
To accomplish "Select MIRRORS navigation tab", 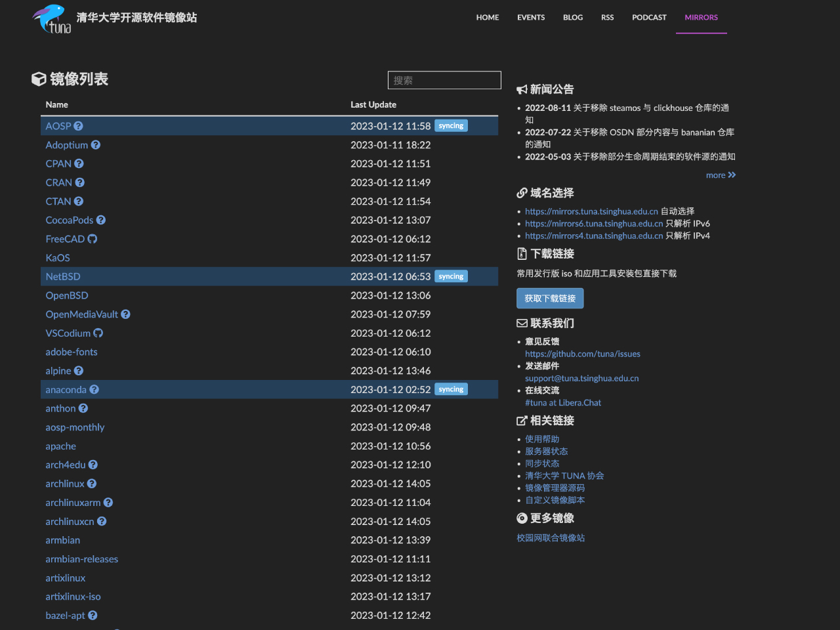I will [x=702, y=18].
